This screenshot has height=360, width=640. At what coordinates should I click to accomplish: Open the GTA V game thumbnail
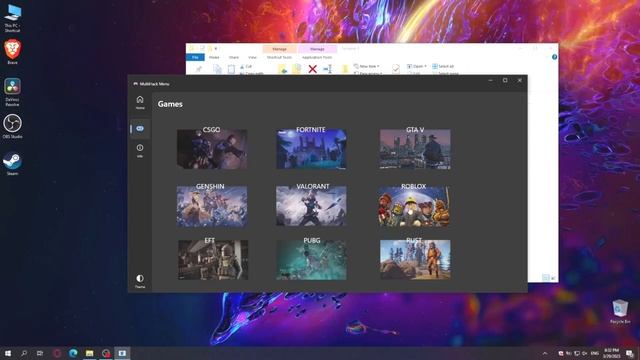click(415, 149)
